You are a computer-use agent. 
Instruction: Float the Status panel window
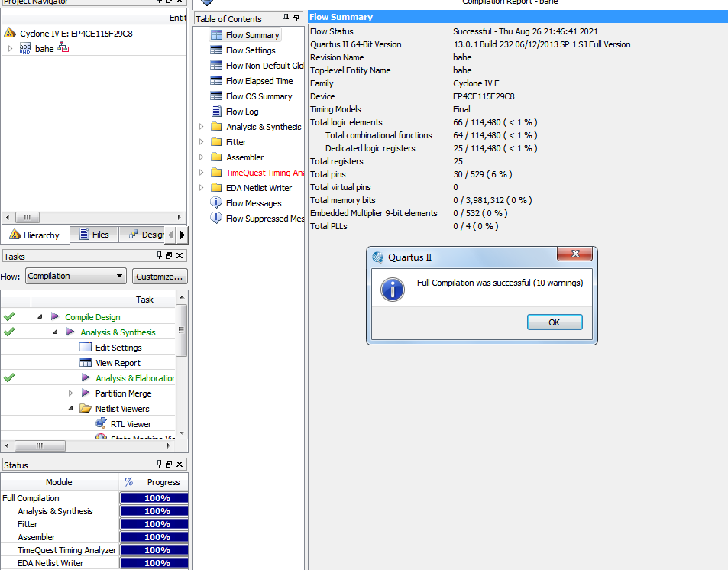pyautogui.click(x=169, y=464)
